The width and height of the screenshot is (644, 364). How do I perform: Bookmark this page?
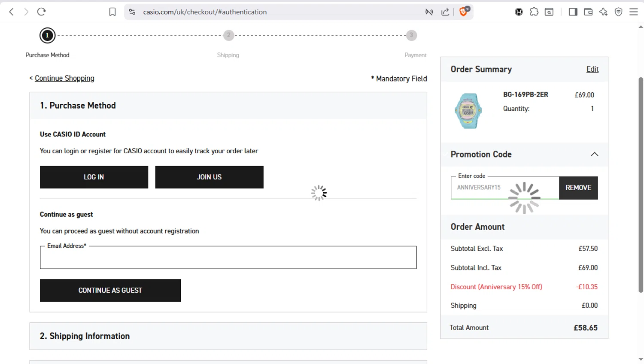[112, 12]
